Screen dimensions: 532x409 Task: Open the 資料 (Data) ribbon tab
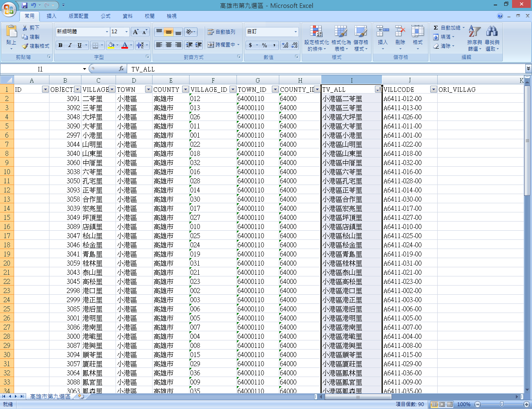pyautogui.click(x=128, y=16)
